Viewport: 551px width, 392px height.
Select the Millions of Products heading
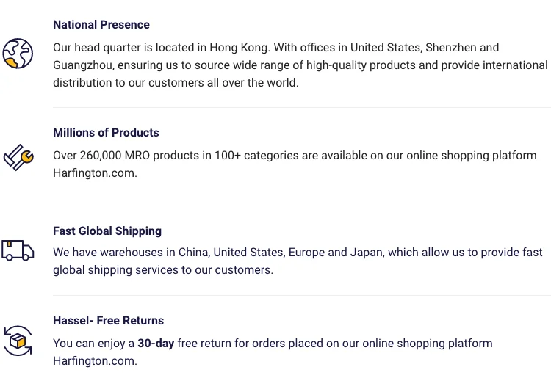click(106, 133)
